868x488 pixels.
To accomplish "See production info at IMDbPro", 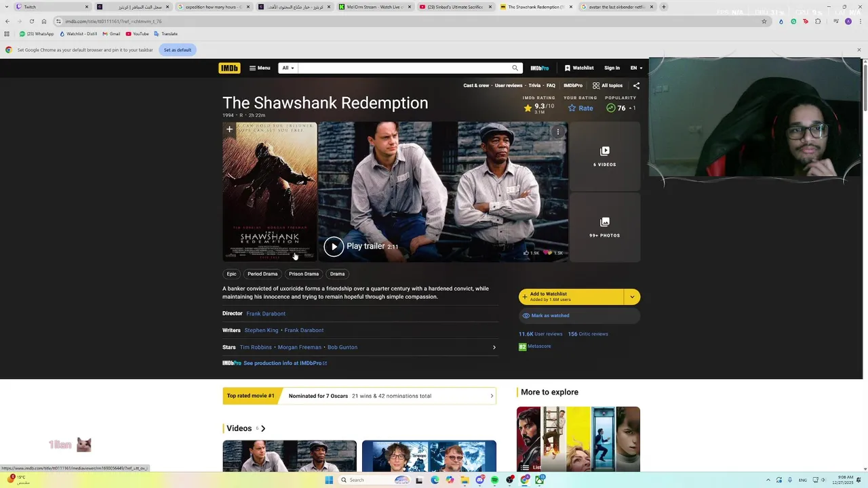I will pos(284,363).
